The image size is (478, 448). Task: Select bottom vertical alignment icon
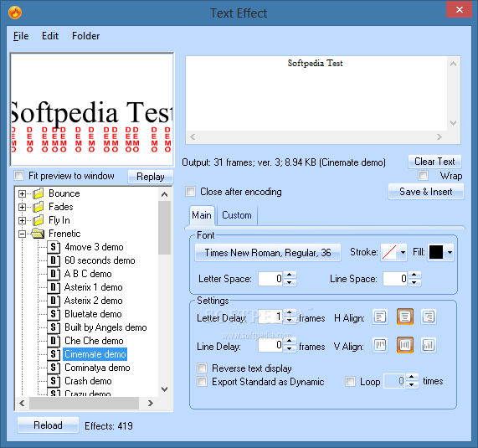tap(429, 345)
